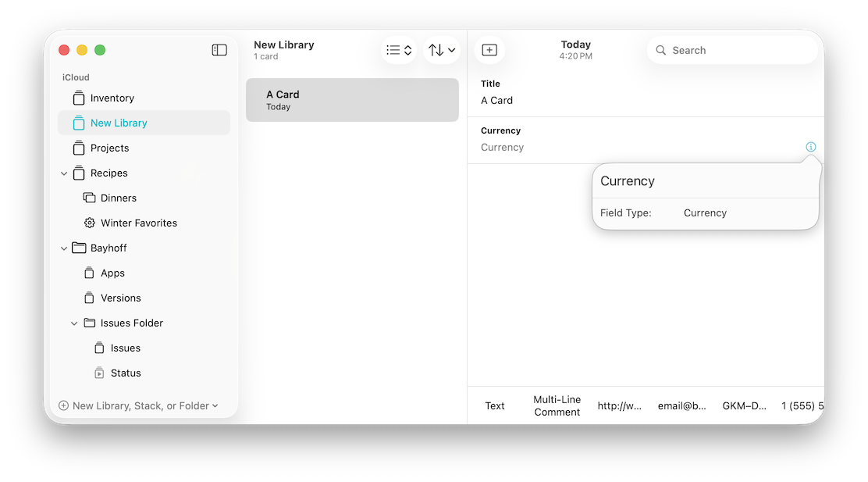
Task: Click the Currency field info icon
Action: click(x=810, y=146)
